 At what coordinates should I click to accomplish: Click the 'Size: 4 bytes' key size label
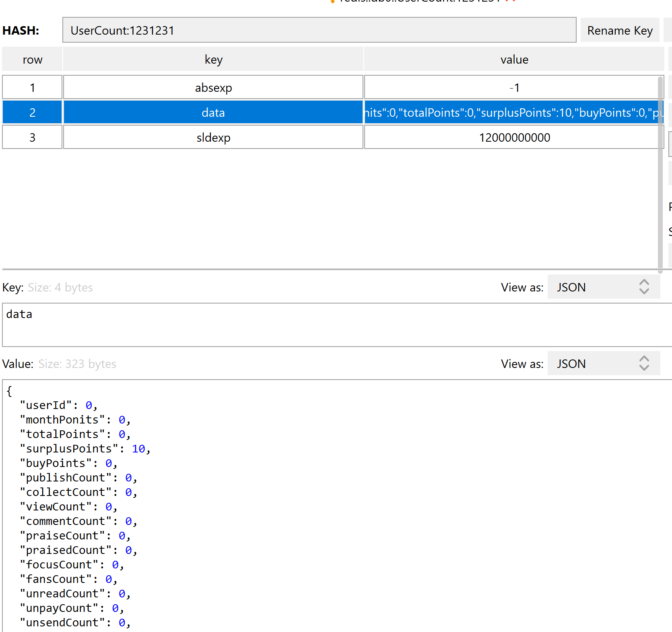pos(60,287)
